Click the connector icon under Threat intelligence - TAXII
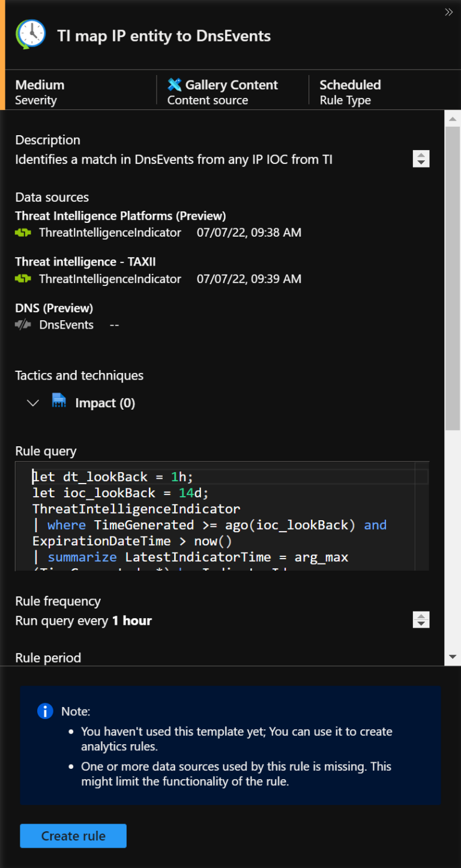Image resolution: width=461 pixels, height=868 pixels. 24,279
